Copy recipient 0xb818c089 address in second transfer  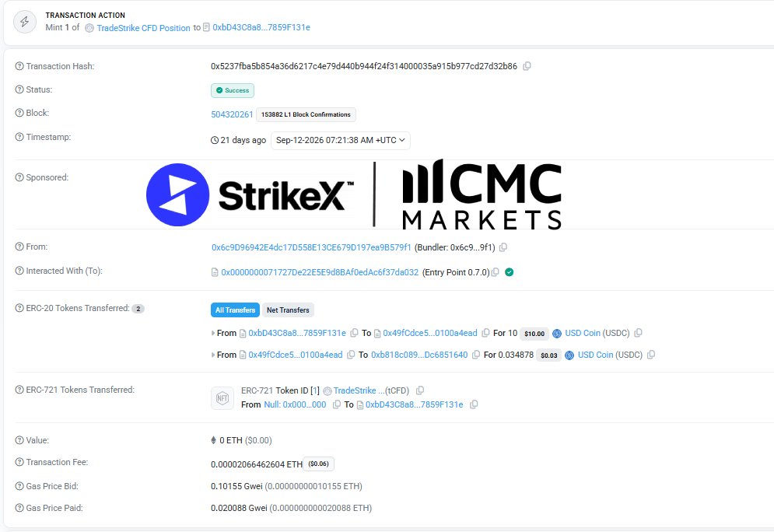476,355
